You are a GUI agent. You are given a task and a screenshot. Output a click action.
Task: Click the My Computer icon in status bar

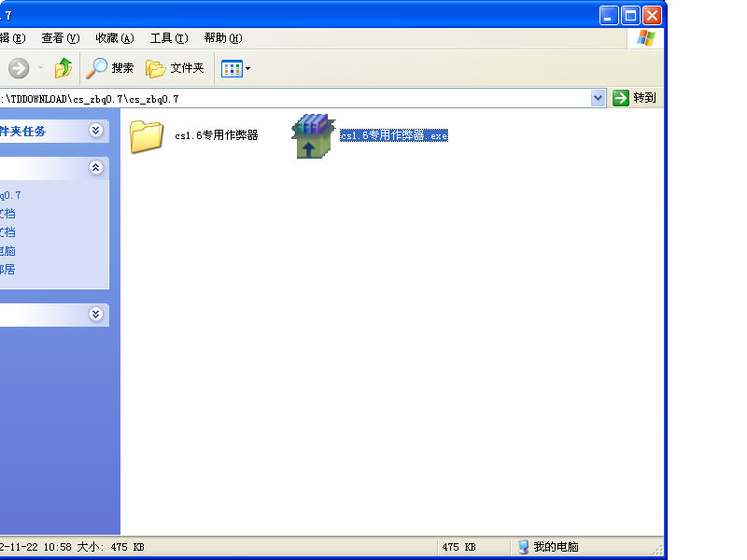[524, 547]
